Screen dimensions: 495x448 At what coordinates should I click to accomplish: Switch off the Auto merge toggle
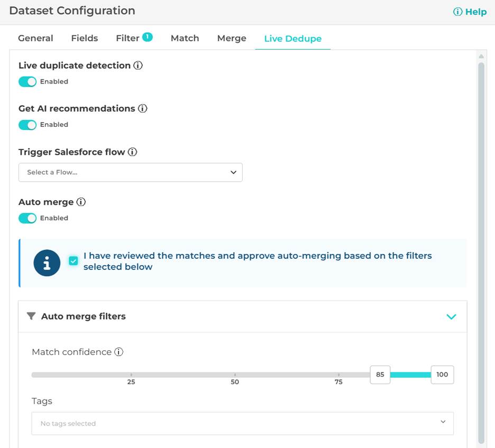(27, 218)
